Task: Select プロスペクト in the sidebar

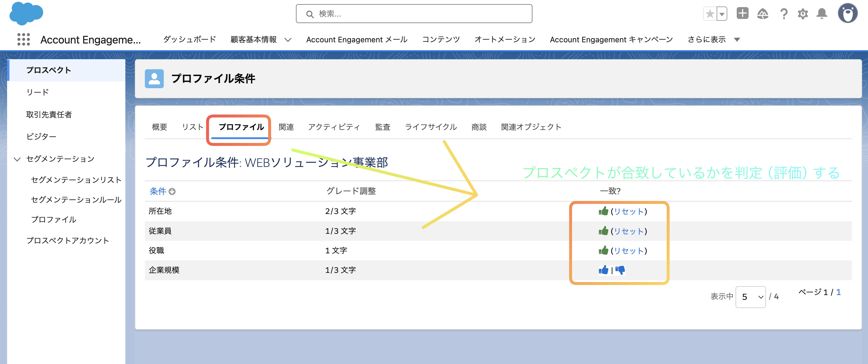Action: point(66,70)
